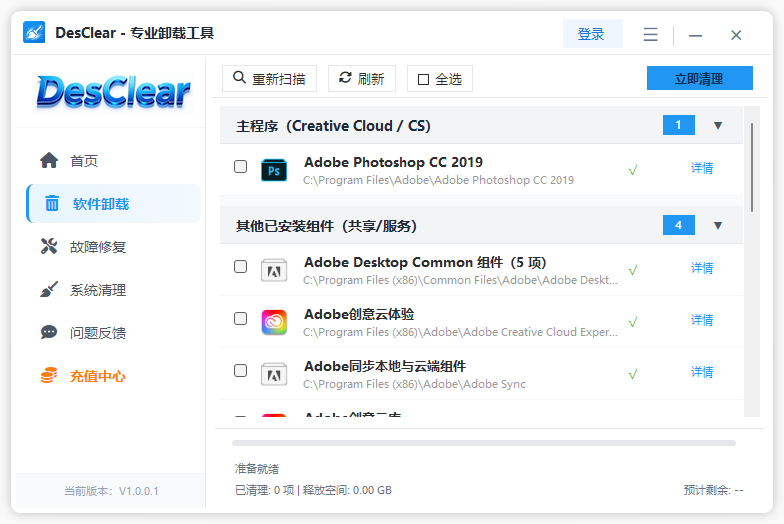Click the Photoshop Ps icon
784x524 pixels.
pos(274,170)
